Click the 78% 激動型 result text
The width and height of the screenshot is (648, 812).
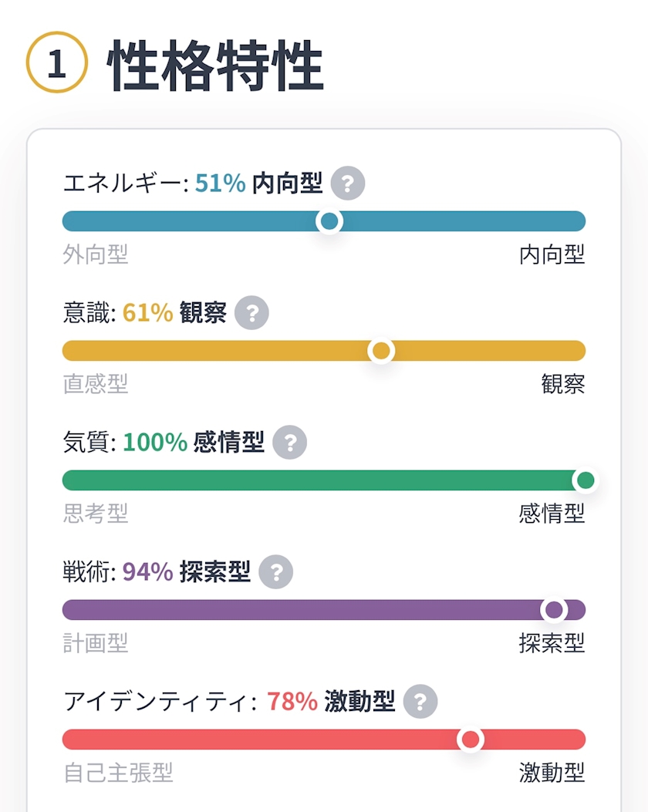click(331, 702)
